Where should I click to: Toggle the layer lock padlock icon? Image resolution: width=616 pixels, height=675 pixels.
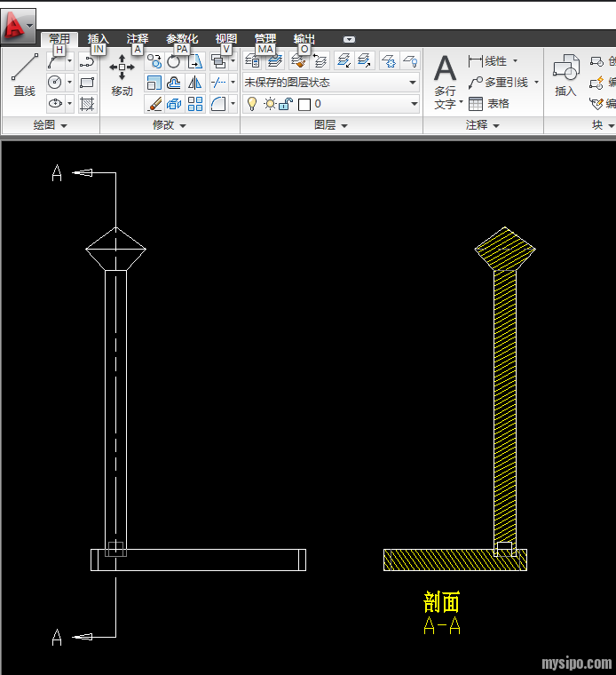[285, 104]
